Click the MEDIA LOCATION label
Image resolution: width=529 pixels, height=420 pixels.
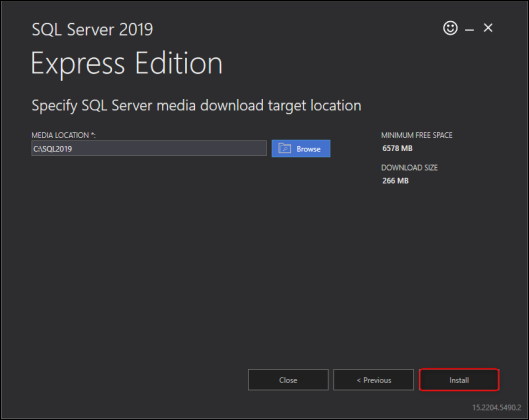60,135
